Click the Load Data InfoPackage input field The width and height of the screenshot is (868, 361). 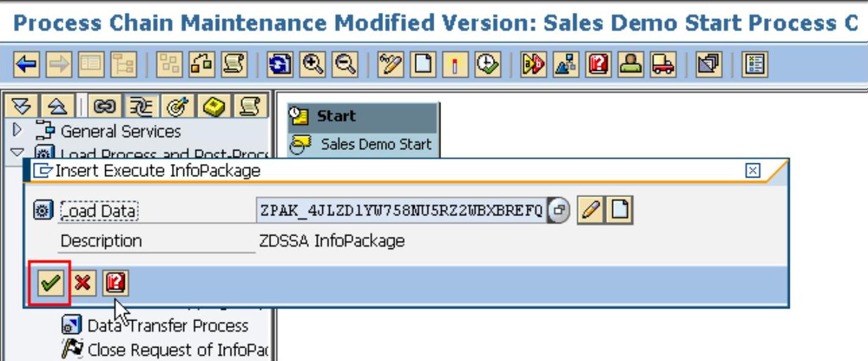[x=401, y=210]
